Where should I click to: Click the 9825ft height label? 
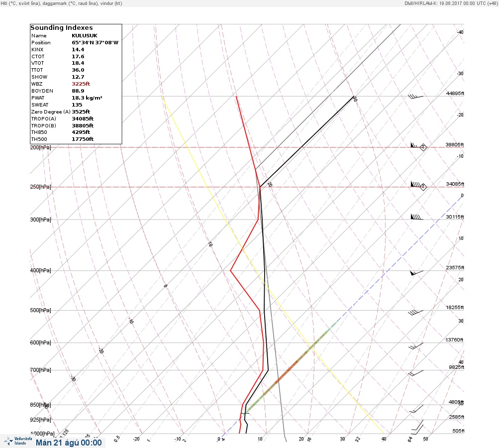tap(457, 367)
